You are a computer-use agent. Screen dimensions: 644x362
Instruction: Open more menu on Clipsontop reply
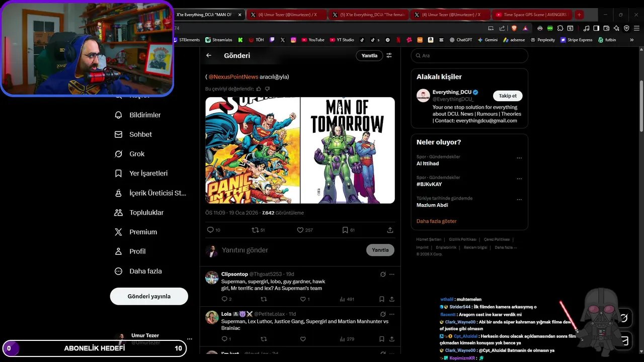coord(392,274)
